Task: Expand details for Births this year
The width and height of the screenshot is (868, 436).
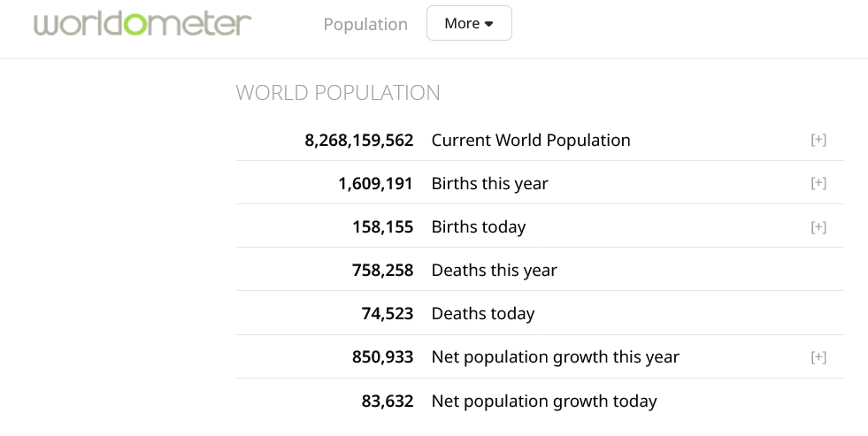Action: click(x=818, y=183)
